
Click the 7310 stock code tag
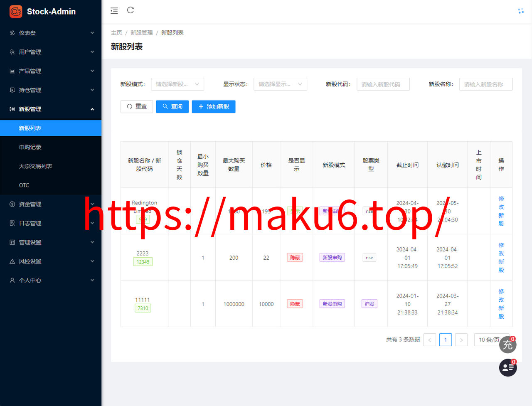point(143,308)
